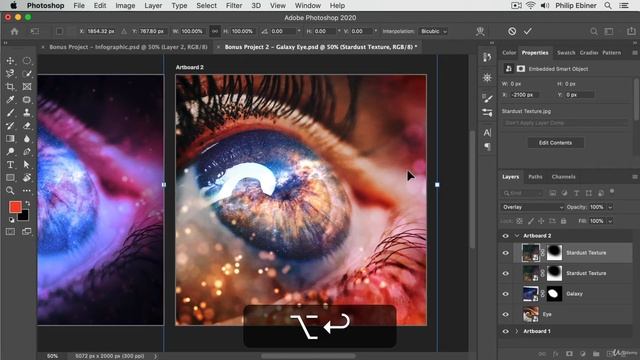
Task: Click the red foreground color swatch
Action: click(x=15, y=207)
